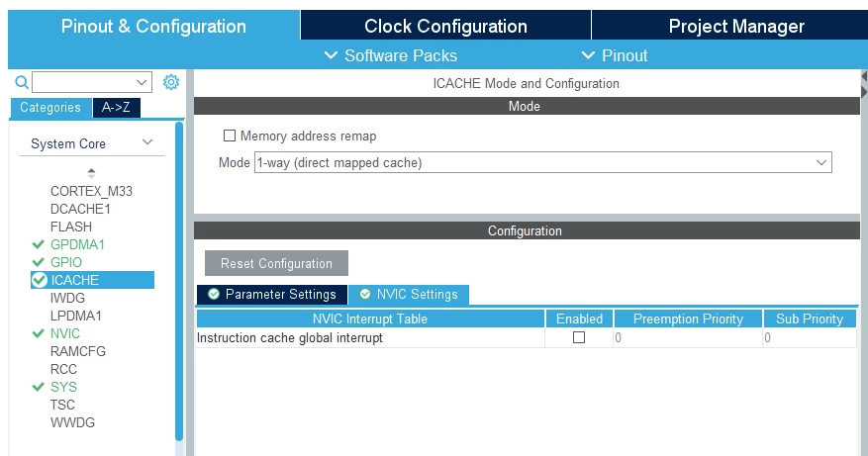Switch to Clock Configuration tab
The height and width of the screenshot is (456, 868).
tap(445, 26)
